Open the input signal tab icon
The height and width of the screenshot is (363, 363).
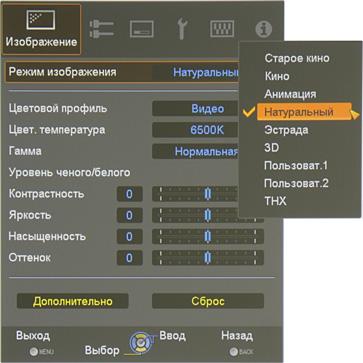click(x=101, y=29)
